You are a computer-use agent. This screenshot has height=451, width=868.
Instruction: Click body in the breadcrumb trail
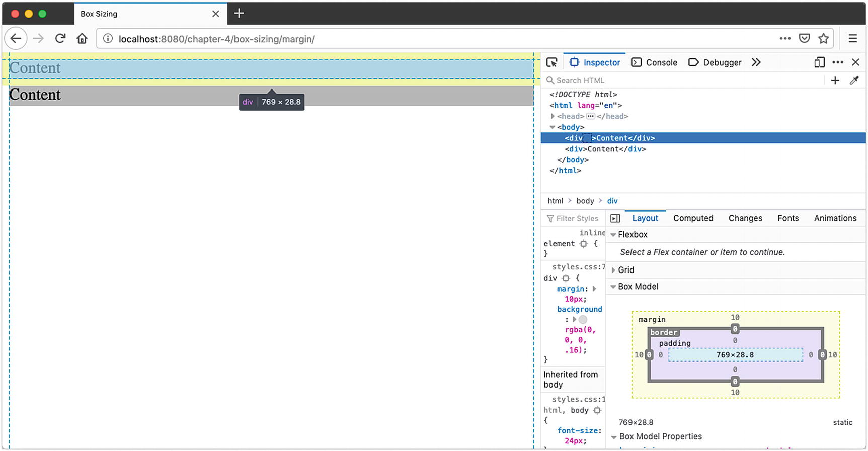point(585,201)
